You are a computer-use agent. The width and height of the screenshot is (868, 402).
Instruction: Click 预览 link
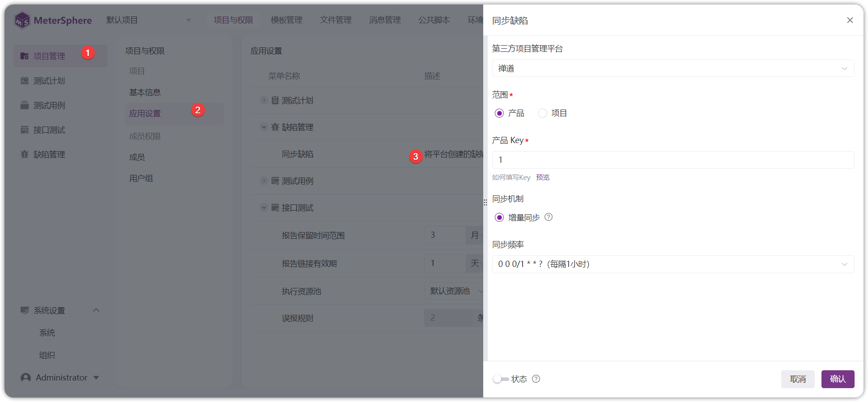pos(543,178)
